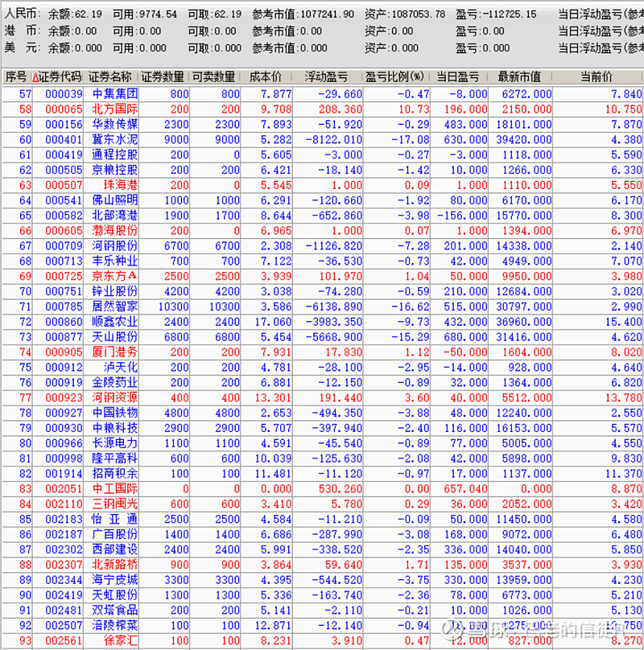Sort by 浮动盈亏 column header
The height and width of the screenshot is (650, 644).
tap(326, 76)
